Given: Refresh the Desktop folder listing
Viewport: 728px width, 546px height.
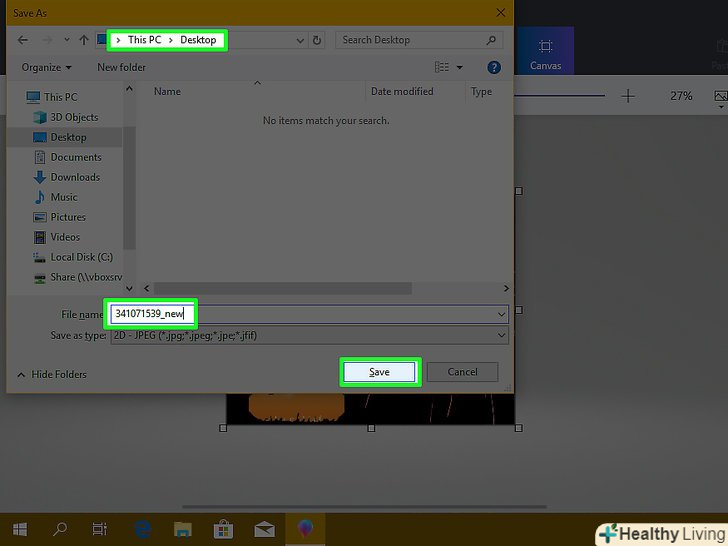Looking at the screenshot, I should [317, 40].
